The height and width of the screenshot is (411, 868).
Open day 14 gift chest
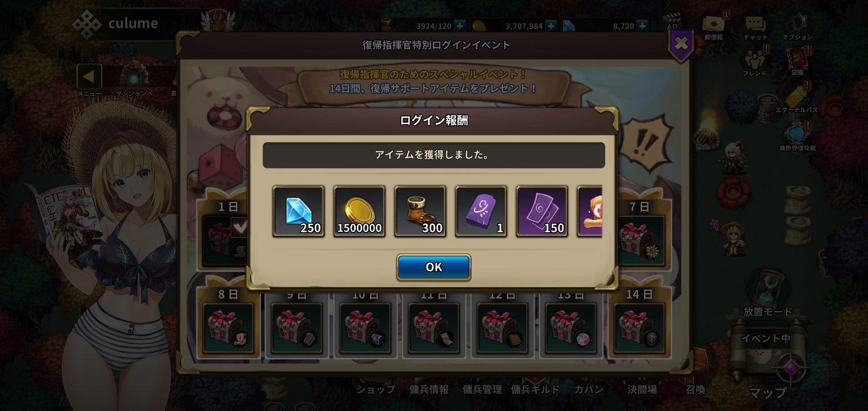[x=639, y=328]
